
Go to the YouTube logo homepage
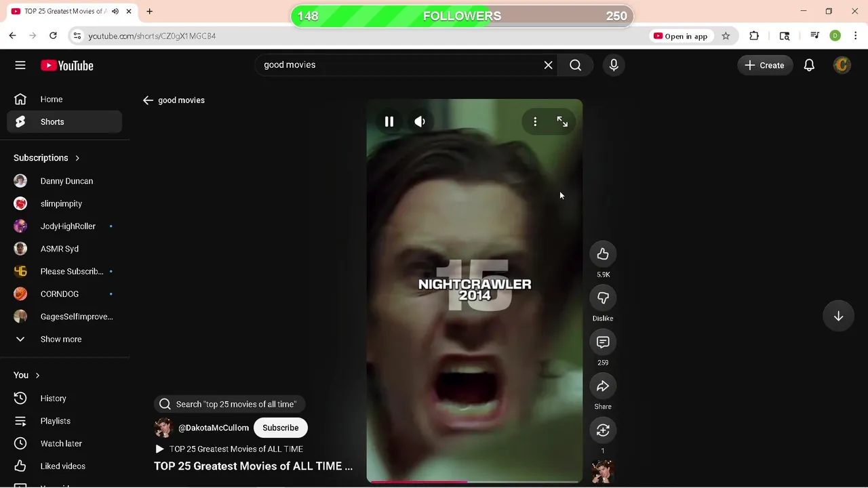(x=66, y=66)
